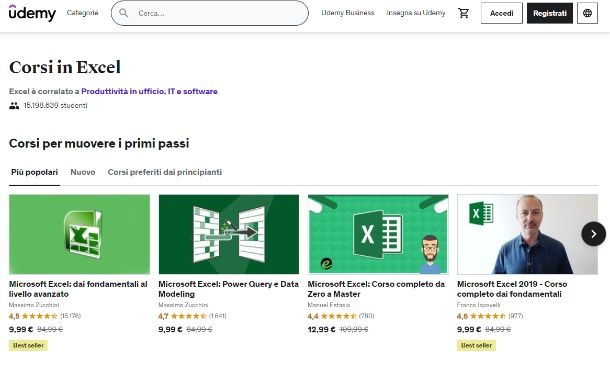Open the Categorie menu
The width and height of the screenshot is (610, 370).
(x=82, y=13)
